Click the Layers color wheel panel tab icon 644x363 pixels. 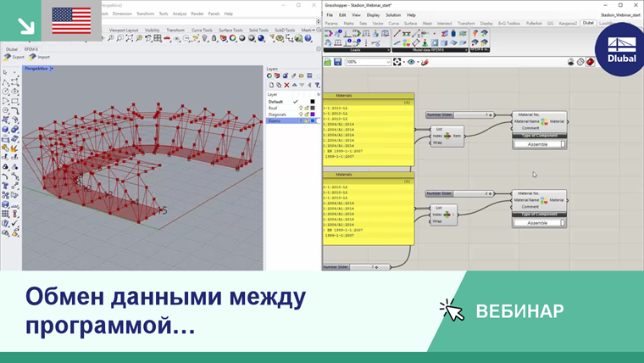(x=269, y=75)
